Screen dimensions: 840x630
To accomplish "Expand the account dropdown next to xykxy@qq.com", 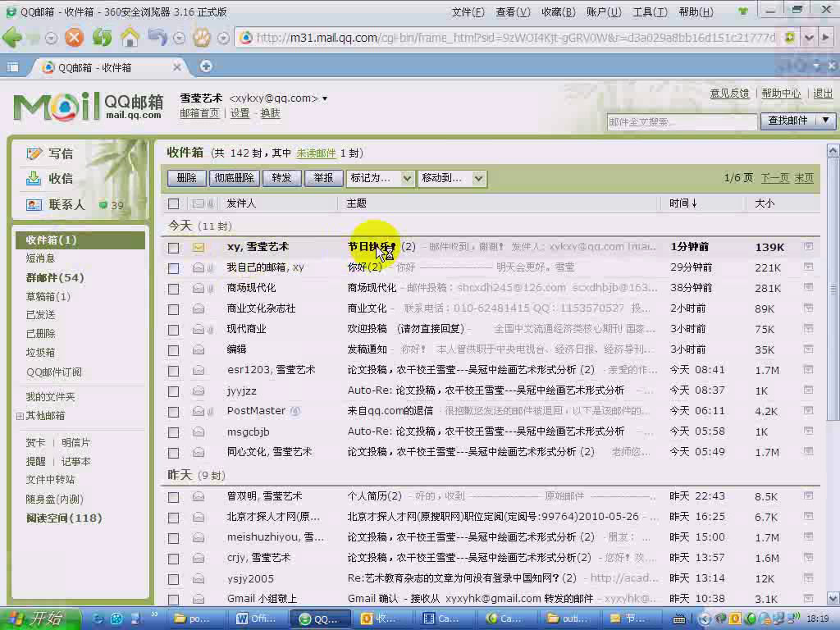I will point(325,98).
